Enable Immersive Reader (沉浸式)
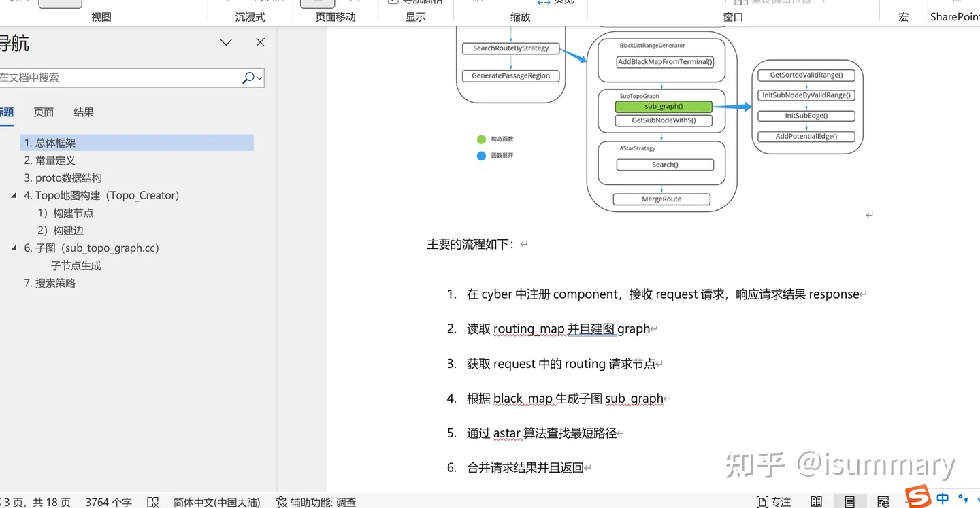Viewport: 980px width, 508px height. coord(251,16)
